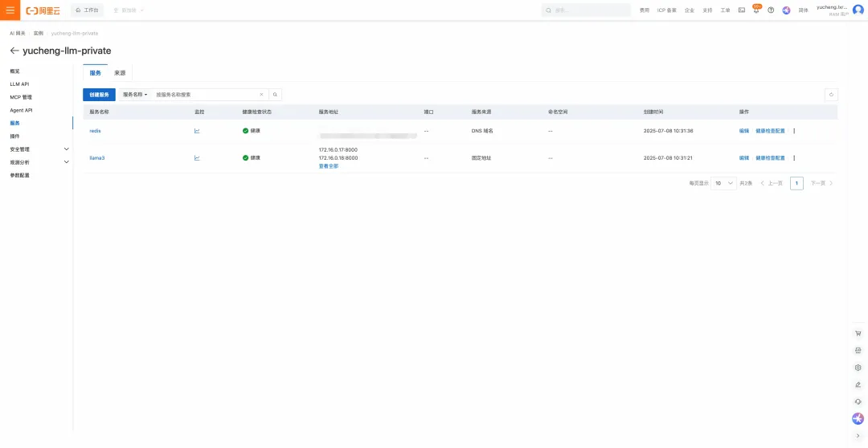Screen dimensions: 868x448
Task: Go to AI 网关 breadcrumb
Action: point(18,34)
